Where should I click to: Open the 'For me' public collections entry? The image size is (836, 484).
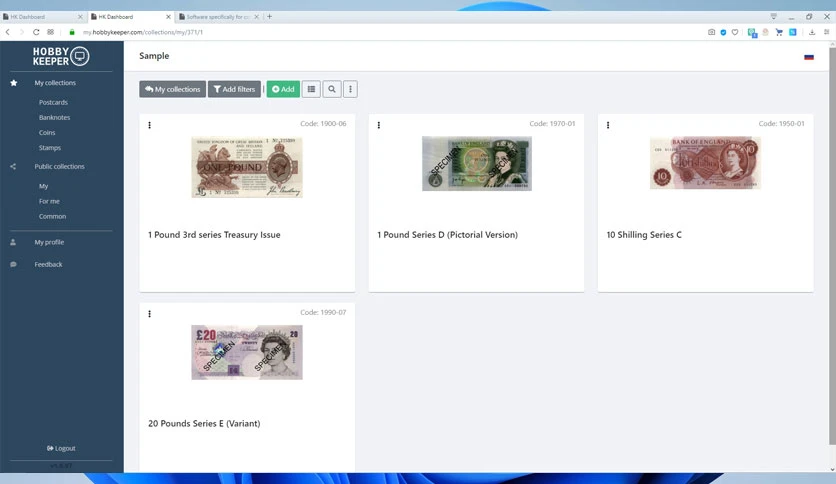(x=49, y=201)
